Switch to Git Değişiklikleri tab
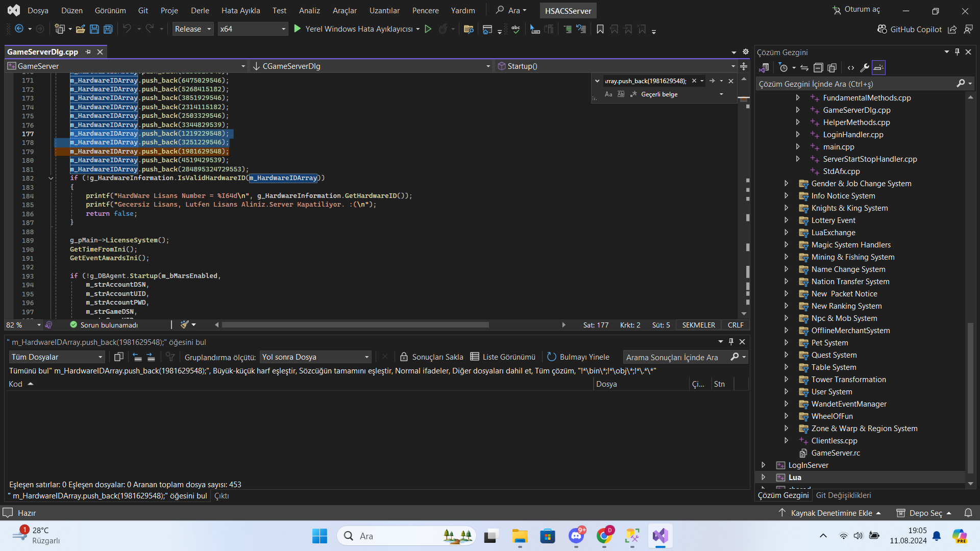Viewport: 980px width, 551px height. (843, 495)
